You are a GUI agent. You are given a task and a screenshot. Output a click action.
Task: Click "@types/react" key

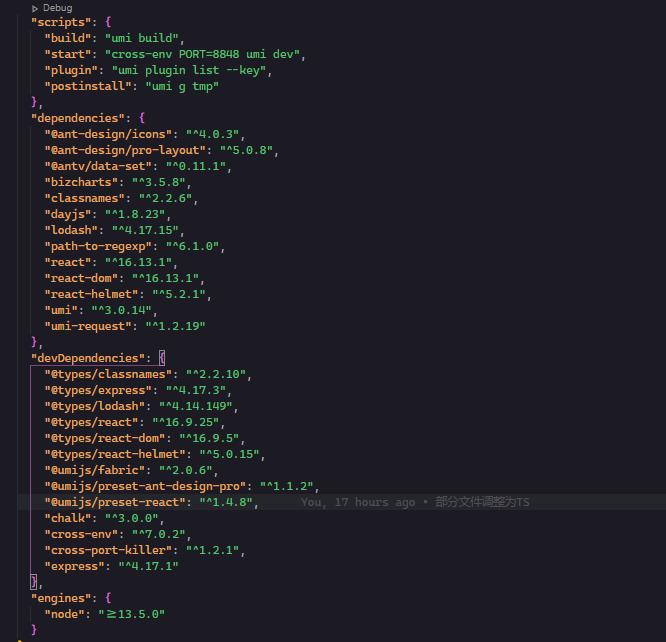91,422
